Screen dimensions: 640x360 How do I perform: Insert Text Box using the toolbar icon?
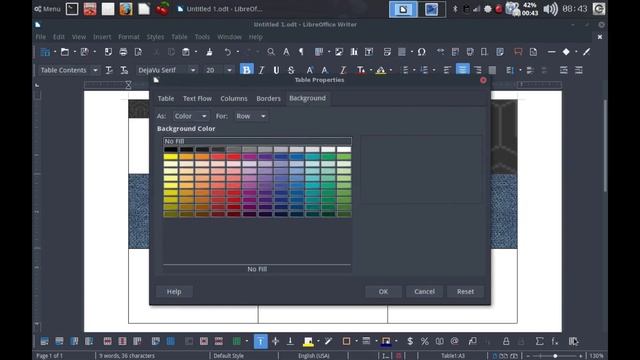[369, 52]
